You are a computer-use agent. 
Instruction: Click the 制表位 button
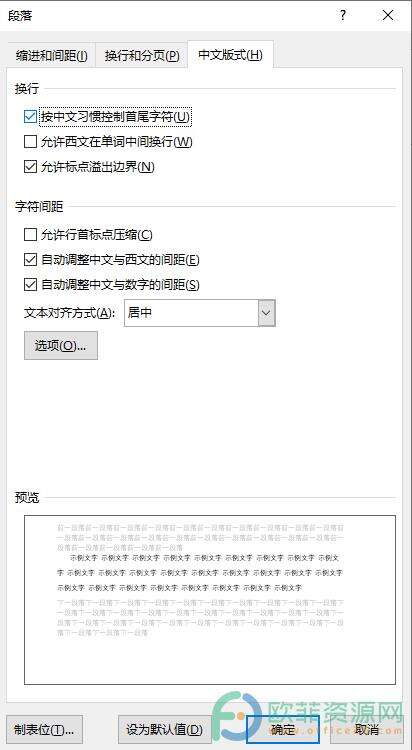(45, 729)
